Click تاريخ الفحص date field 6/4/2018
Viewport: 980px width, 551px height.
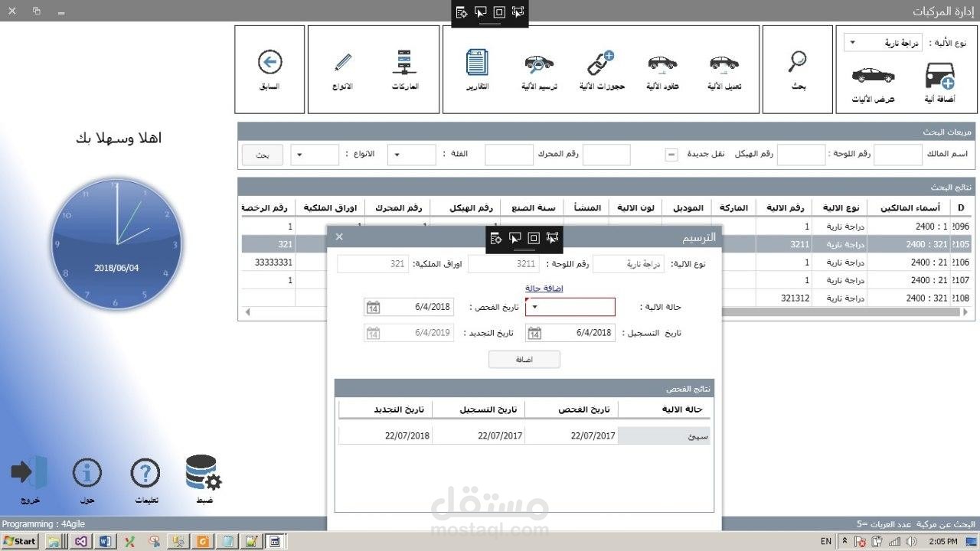[x=409, y=307]
